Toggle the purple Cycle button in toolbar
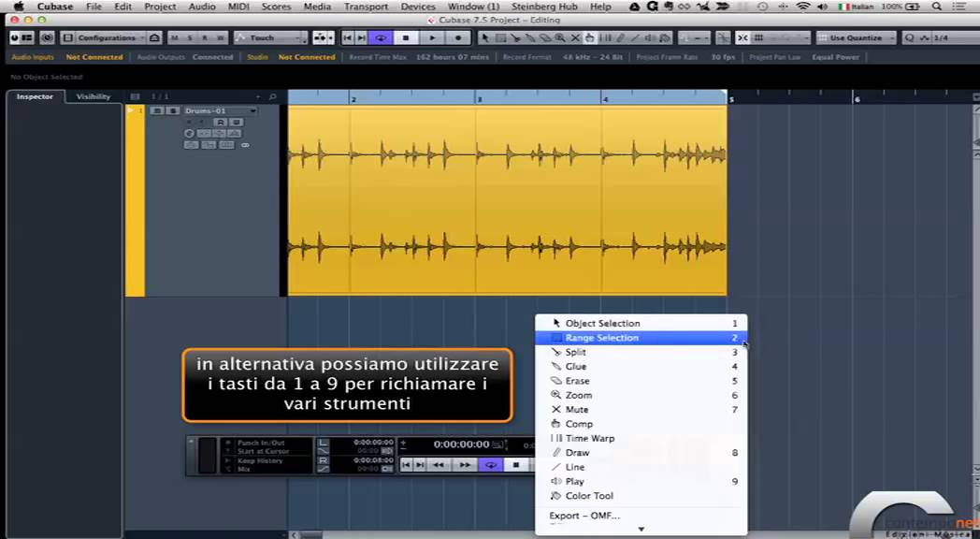 (x=381, y=37)
